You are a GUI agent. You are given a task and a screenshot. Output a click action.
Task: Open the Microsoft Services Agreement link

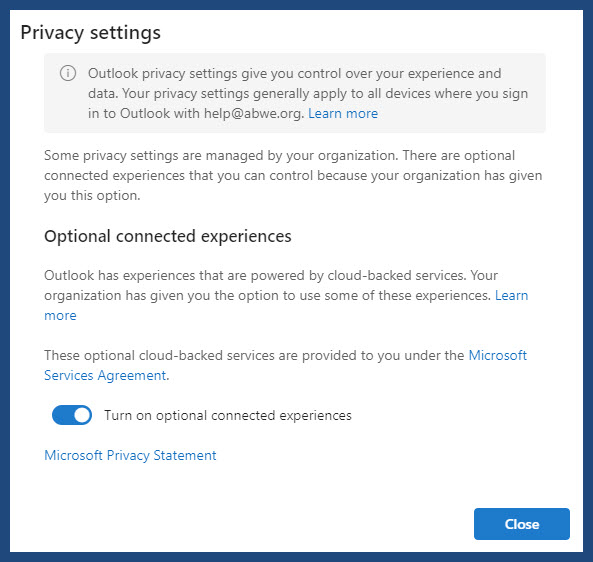pos(498,356)
